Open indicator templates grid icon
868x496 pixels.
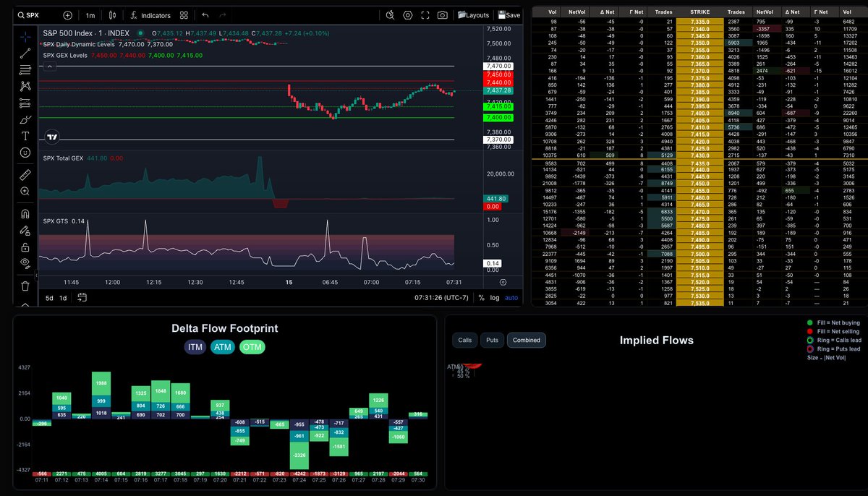click(184, 14)
